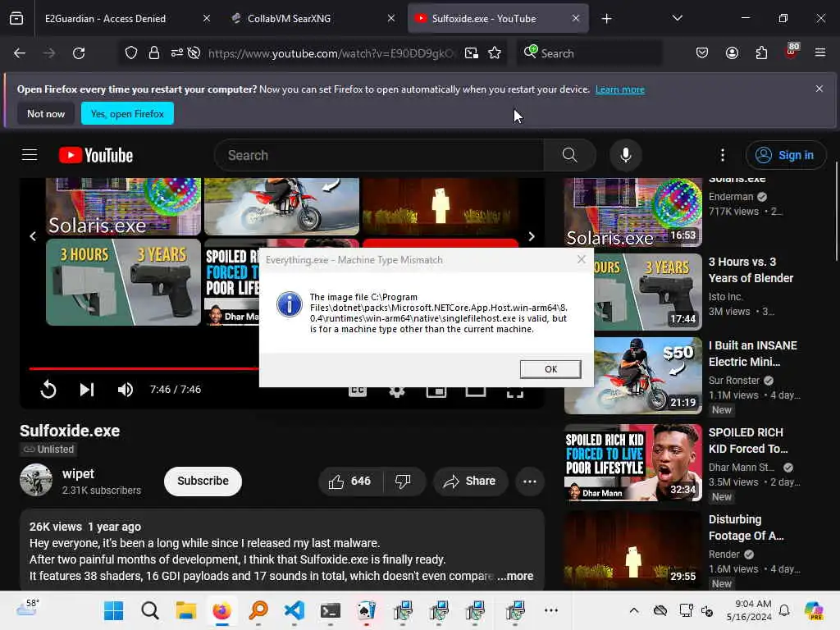Expand the list all tabs dropdown
The height and width of the screenshot is (630, 840).
point(677,18)
